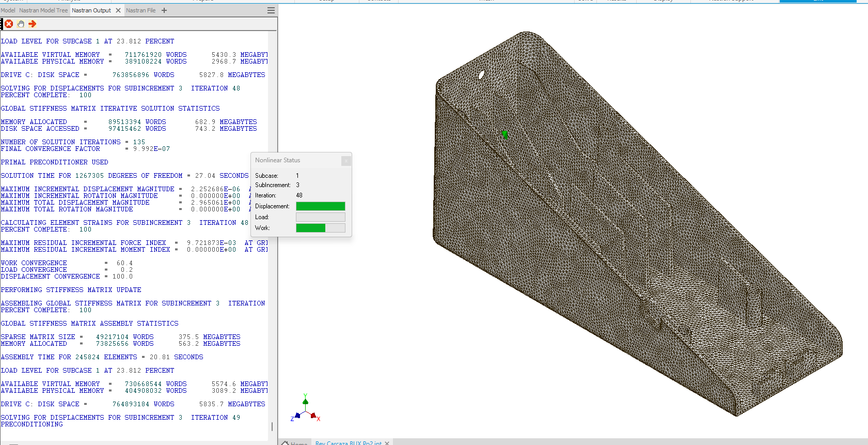
Task: Click the Z axis arrow on triad
Action: (x=297, y=416)
